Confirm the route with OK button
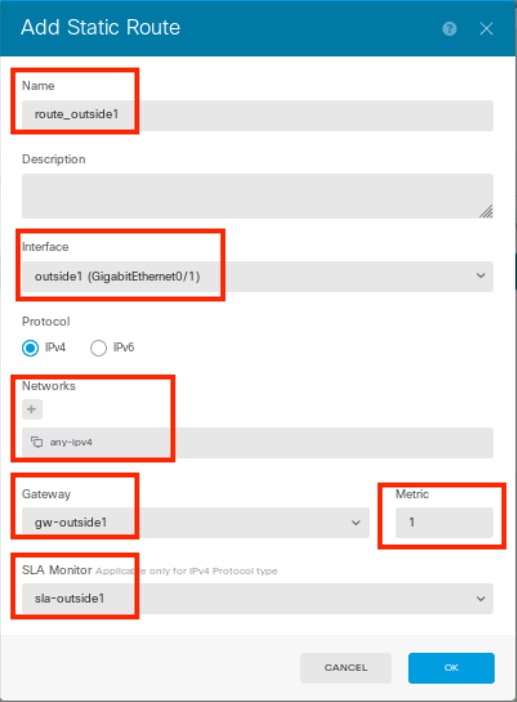Image resolution: width=517 pixels, height=702 pixels. (x=451, y=668)
